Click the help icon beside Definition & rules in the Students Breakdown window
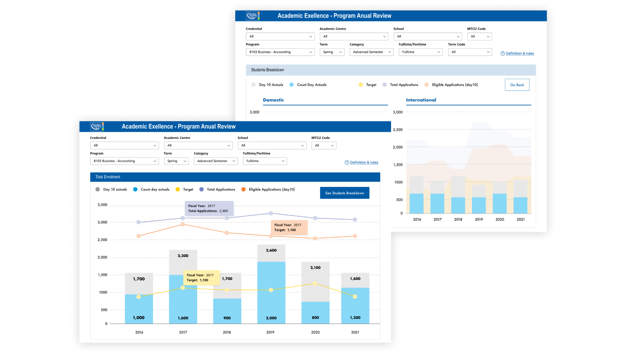Viewport: 625px width, 364px height. click(x=502, y=54)
